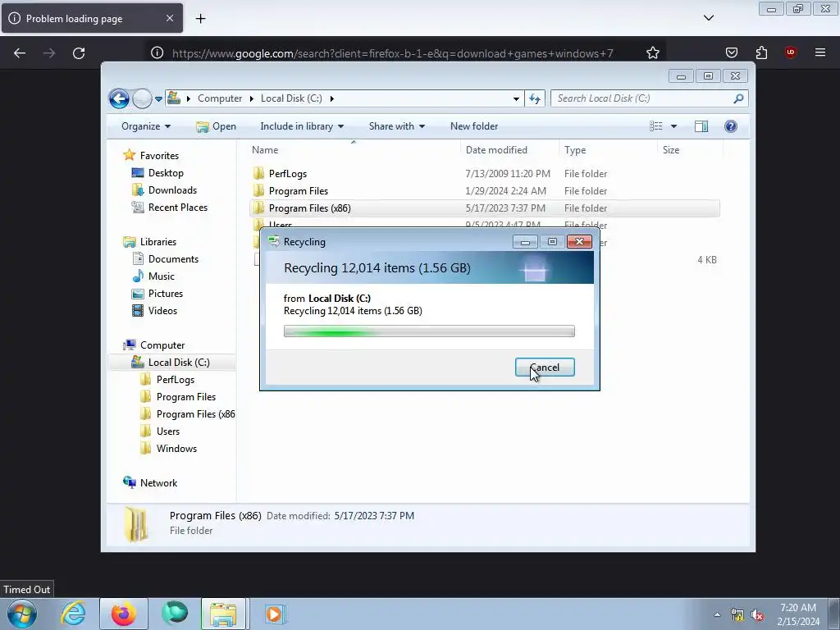Screen dimensions: 840x630
Task: Sort by the Type column header
Action: (608, 150)
